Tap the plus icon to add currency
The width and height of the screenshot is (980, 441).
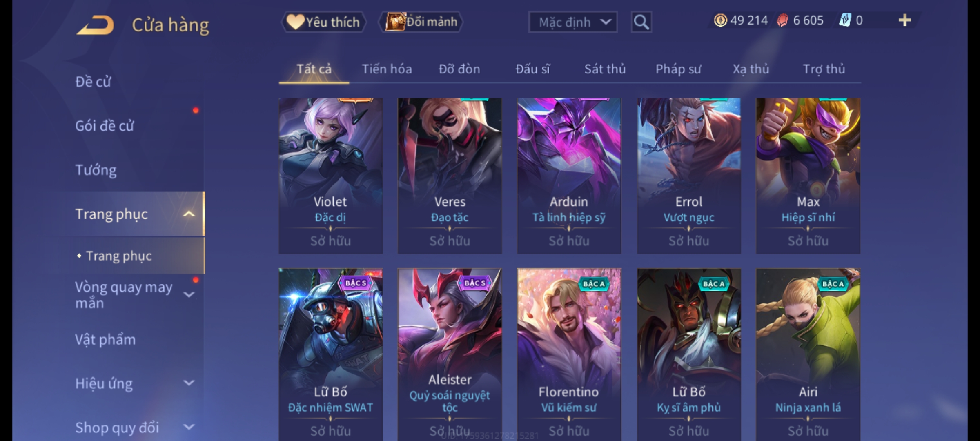coord(905,20)
